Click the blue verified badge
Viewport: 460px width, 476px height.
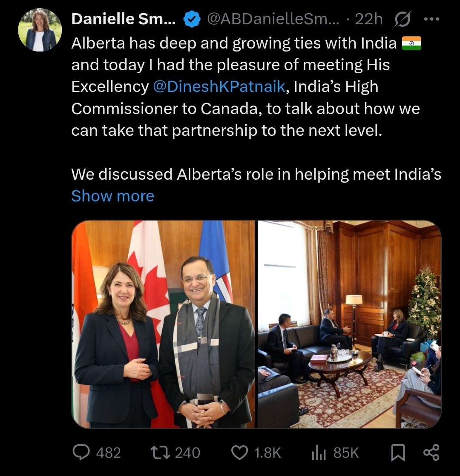(x=192, y=19)
